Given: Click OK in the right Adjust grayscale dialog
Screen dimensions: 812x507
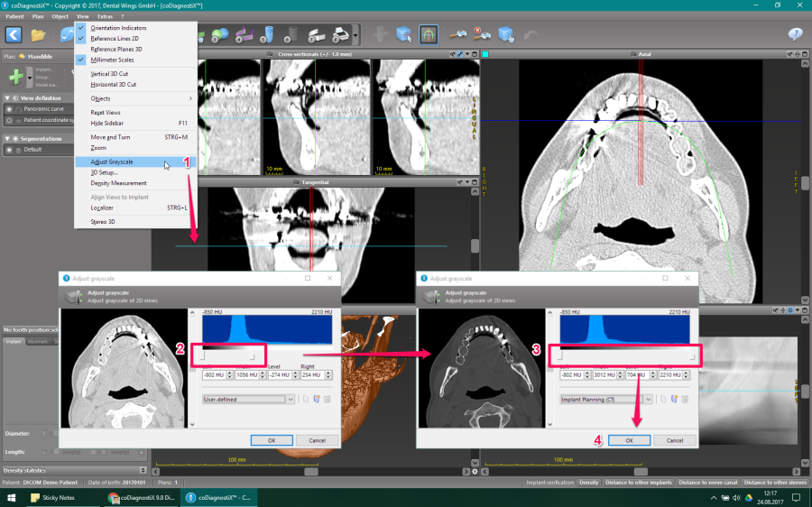Looking at the screenshot, I should coord(629,440).
